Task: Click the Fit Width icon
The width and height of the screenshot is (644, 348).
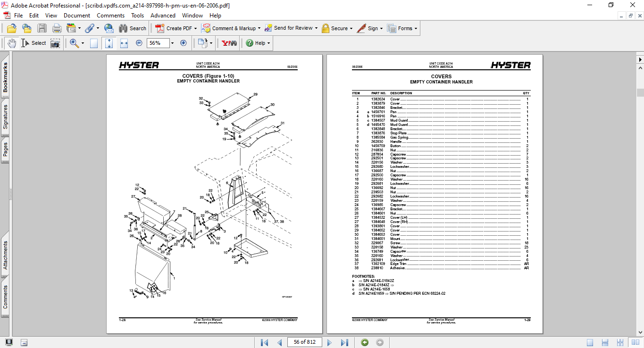Action: 124,43
